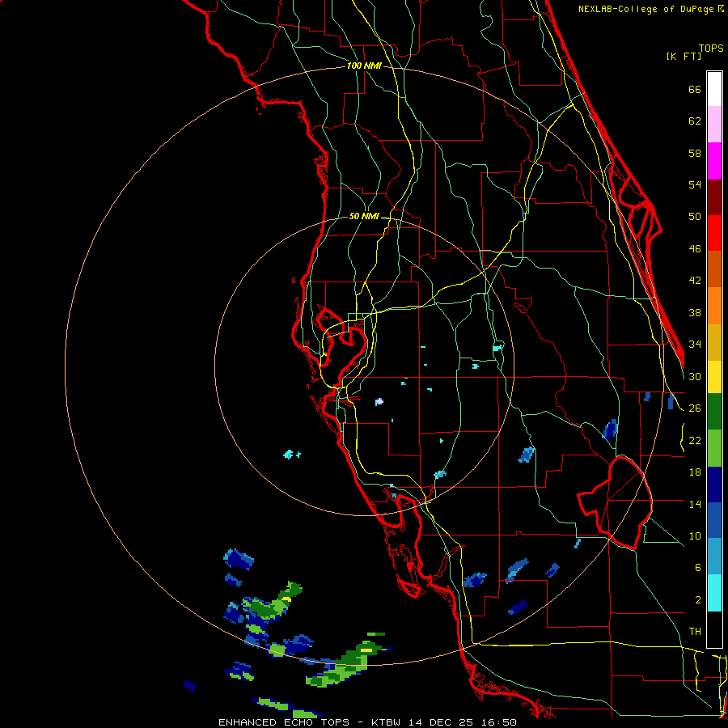The height and width of the screenshot is (728, 728).
Task: Click the 2 legend value
Action: click(x=698, y=600)
